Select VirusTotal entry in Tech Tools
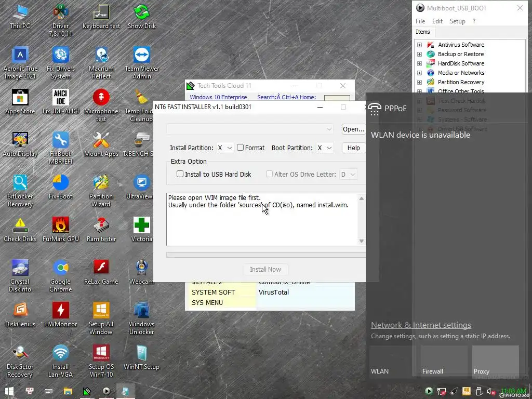Screen dimensions: 532x399 coord(273,292)
